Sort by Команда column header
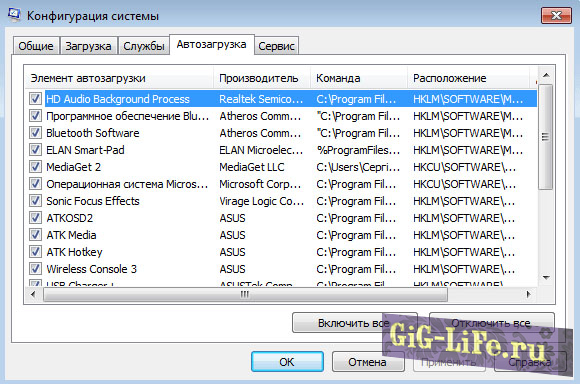The height and width of the screenshot is (384, 580). click(359, 78)
